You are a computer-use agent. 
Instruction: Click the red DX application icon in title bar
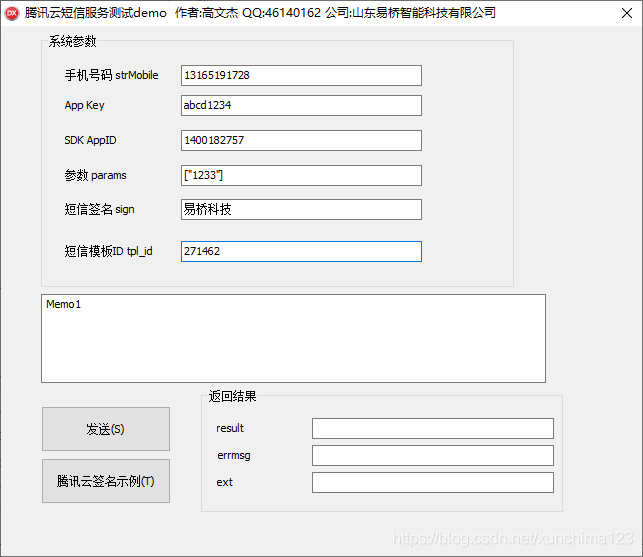coord(12,13)
